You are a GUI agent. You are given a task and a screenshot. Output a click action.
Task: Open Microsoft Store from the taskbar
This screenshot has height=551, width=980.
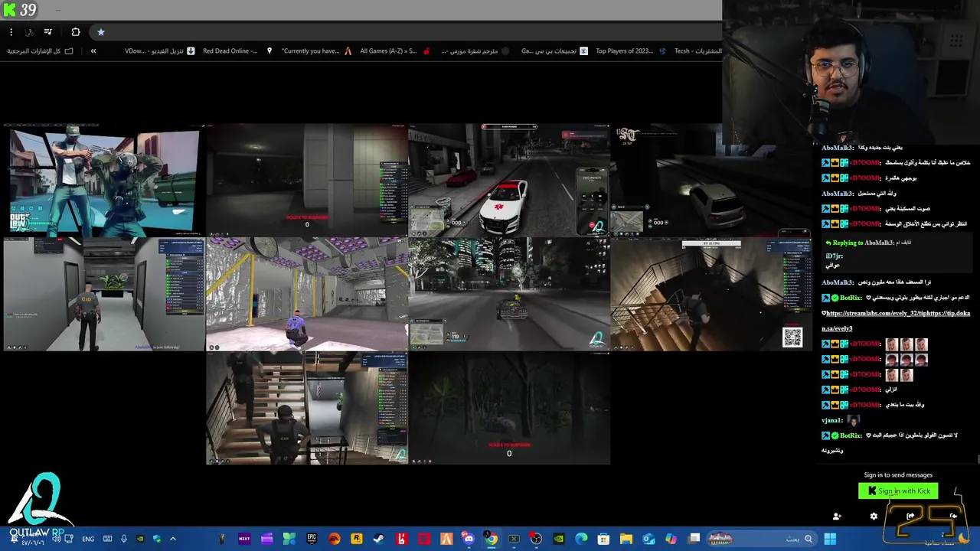point(603,539)
